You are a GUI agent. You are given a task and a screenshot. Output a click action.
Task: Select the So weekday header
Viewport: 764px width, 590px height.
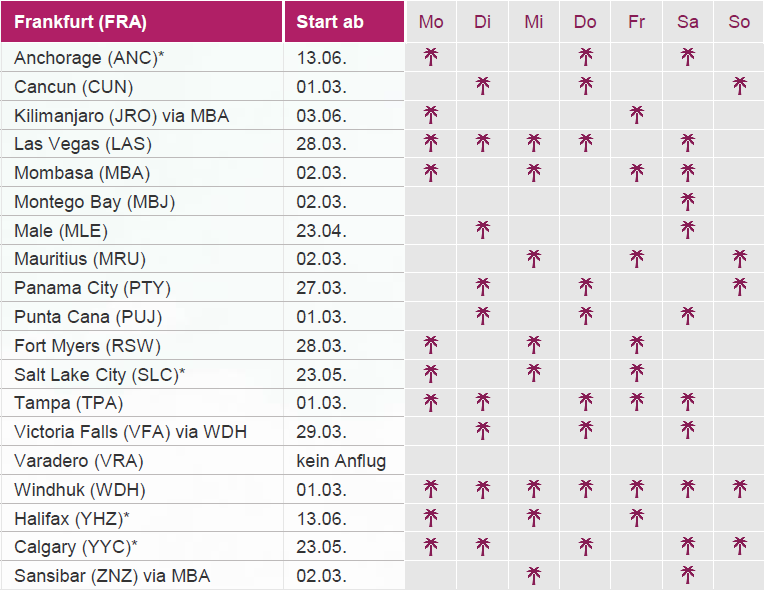coord(739,22)
